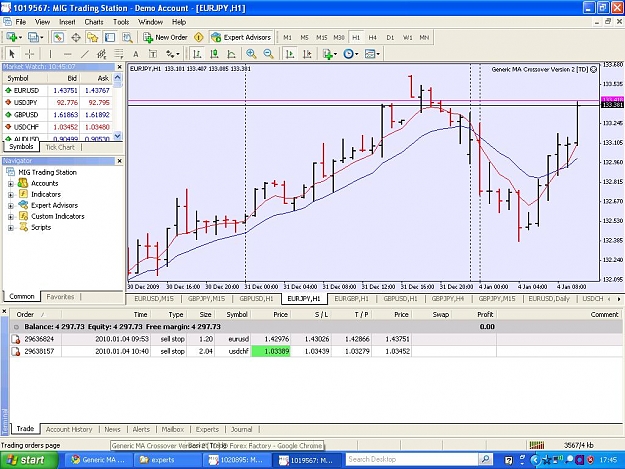Screen dimensions: 625x469
Task: Open the Insert menu
Action: pos(67,22)
